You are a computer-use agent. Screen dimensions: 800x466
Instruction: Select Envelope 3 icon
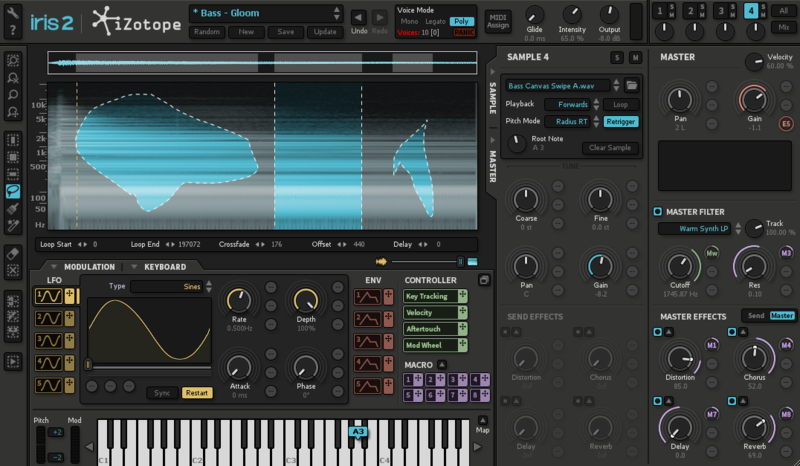point(367,341)
